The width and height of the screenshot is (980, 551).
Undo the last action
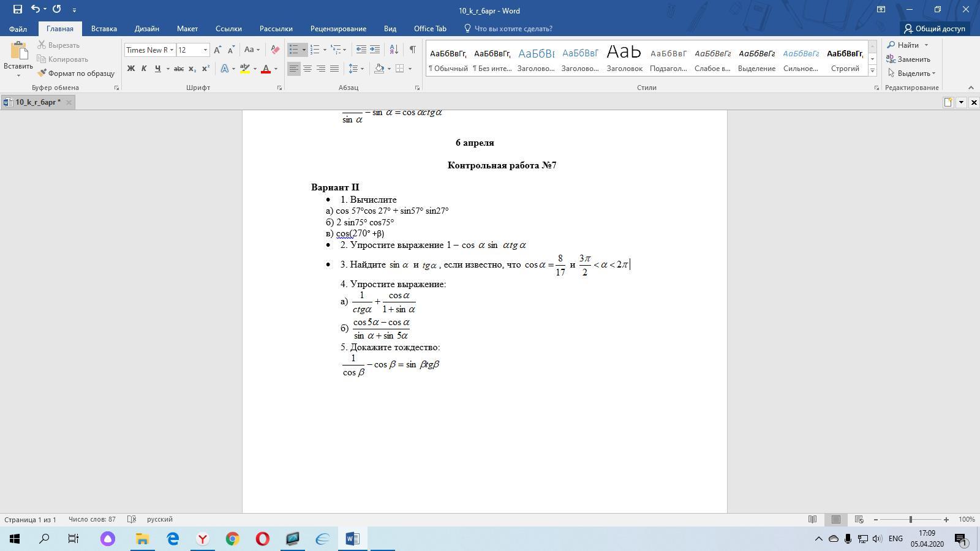point(36,9)
